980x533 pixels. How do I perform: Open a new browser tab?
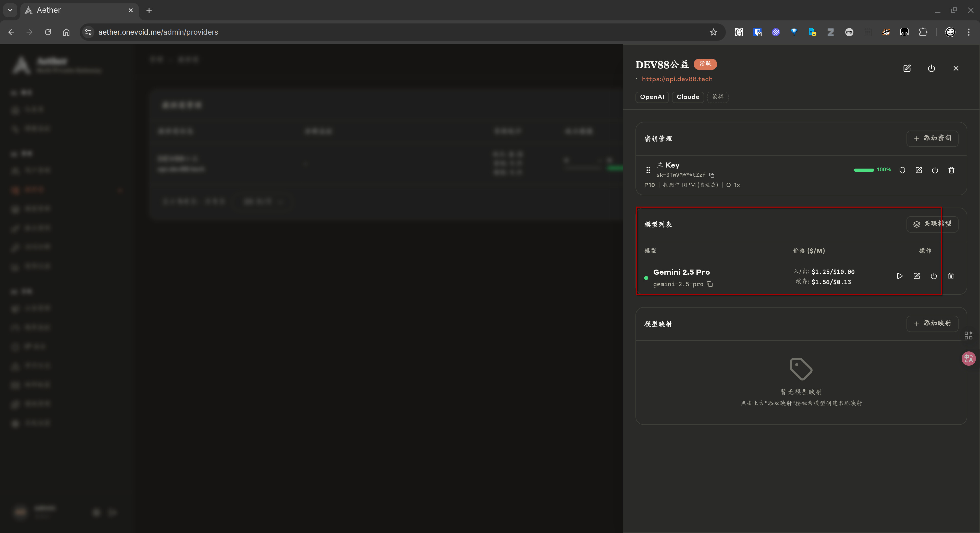pos(149,10)
